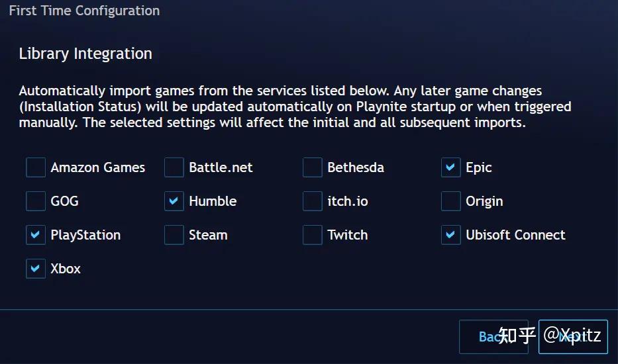Click the Ubisoft Connect label

(x=515, y=235)
